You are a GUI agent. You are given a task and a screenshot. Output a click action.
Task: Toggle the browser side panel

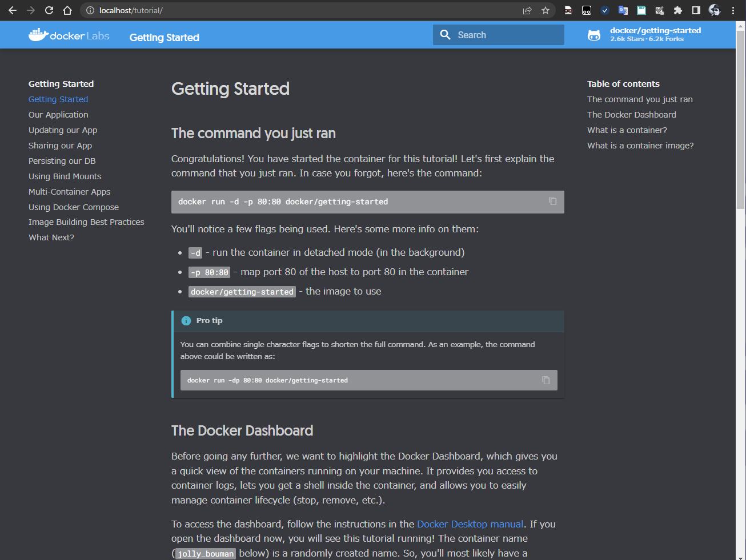696,10
